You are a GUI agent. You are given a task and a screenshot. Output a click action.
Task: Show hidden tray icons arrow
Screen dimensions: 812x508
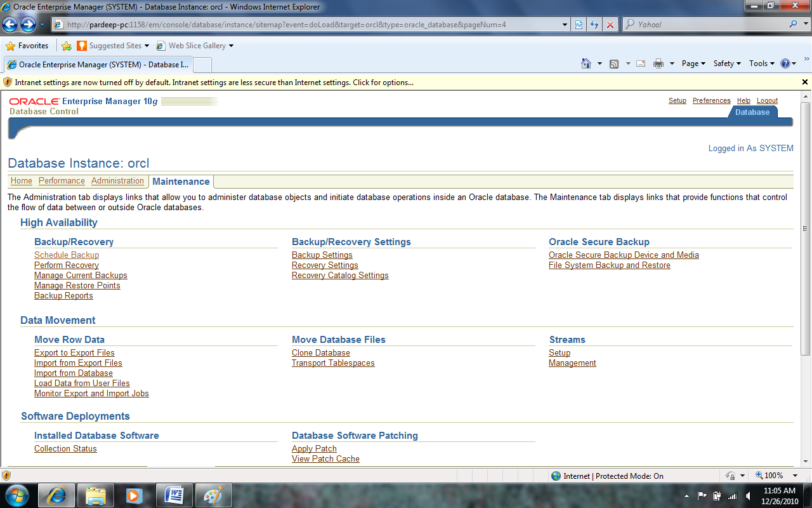coord(687,496)
